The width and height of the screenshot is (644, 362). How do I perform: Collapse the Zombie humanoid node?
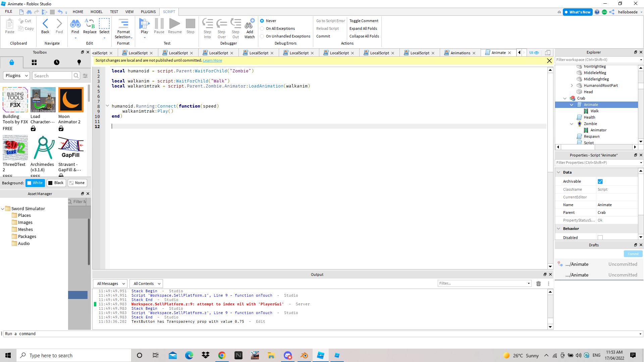point(572,124)
